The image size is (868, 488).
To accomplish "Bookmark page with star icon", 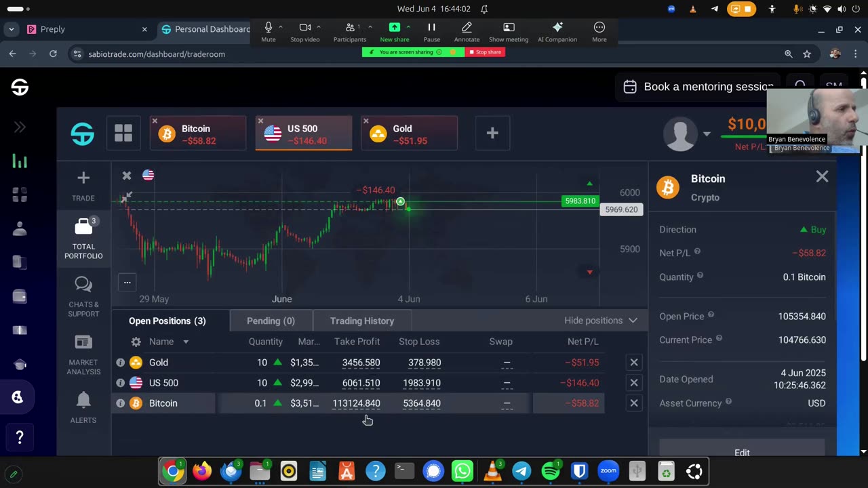I will [x=807, y=54].
